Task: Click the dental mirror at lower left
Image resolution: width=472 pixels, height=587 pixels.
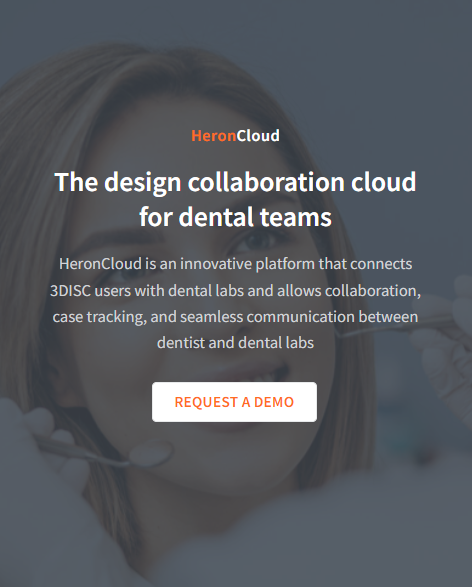Action: [x=150, y=453]
